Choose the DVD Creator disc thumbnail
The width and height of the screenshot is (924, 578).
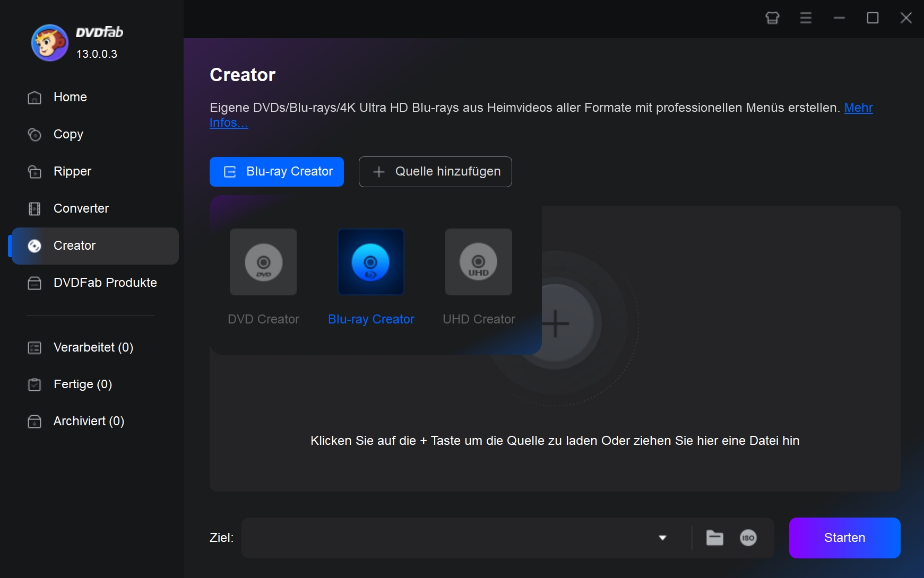[x=263, y=262]
